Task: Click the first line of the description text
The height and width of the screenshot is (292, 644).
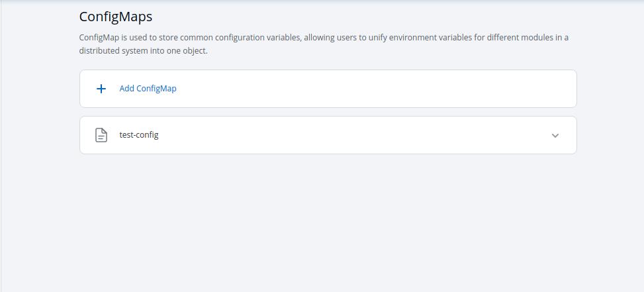Action: point(324,37)
